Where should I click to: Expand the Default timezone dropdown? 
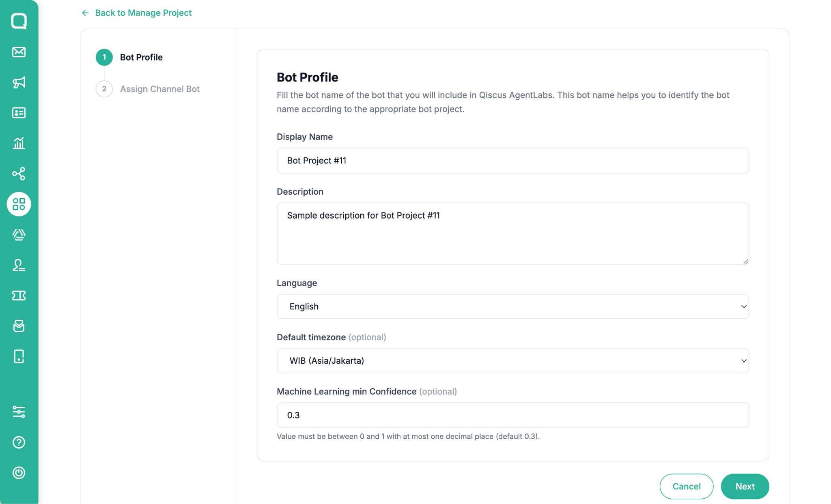[513, 360]
